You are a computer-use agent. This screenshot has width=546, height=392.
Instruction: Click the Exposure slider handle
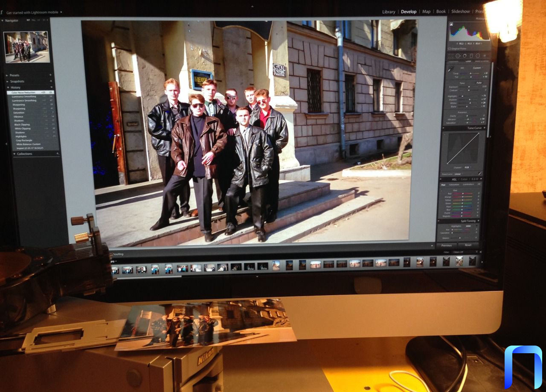point(469,87)
